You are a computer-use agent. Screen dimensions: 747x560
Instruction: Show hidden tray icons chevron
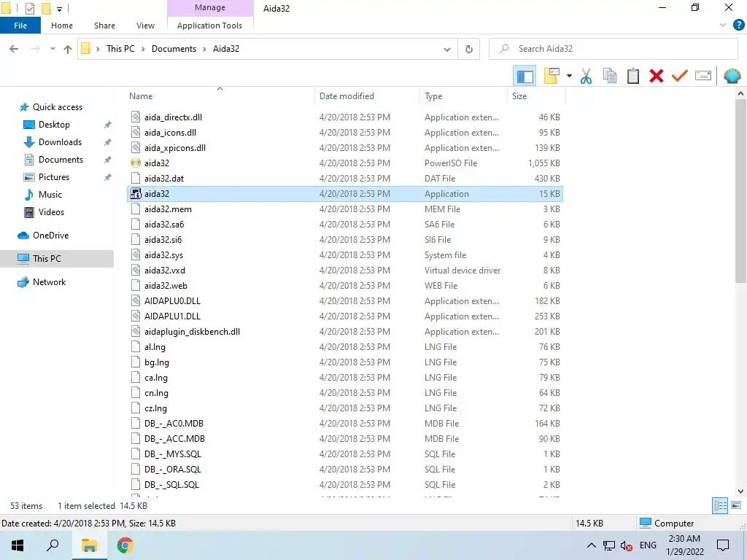tap(591, 545)
